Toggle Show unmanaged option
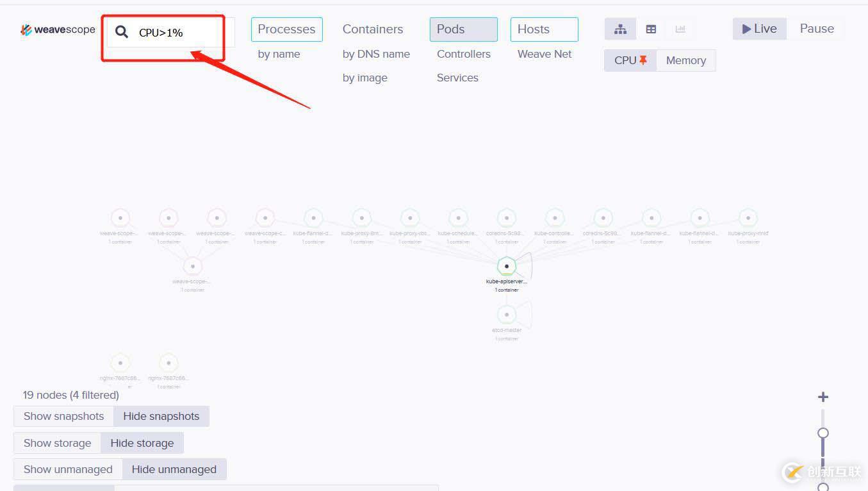The height and width of the screenshot is (491, 868). tap(68, 469)
